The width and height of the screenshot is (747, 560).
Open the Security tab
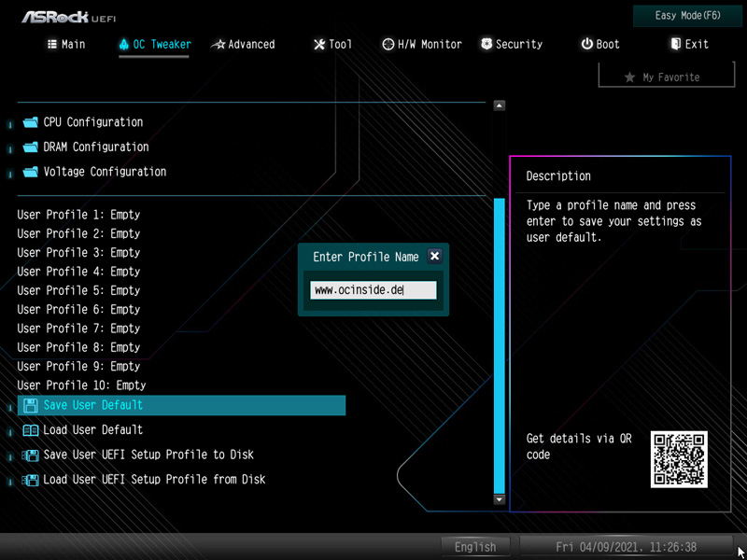click(512, 44)
